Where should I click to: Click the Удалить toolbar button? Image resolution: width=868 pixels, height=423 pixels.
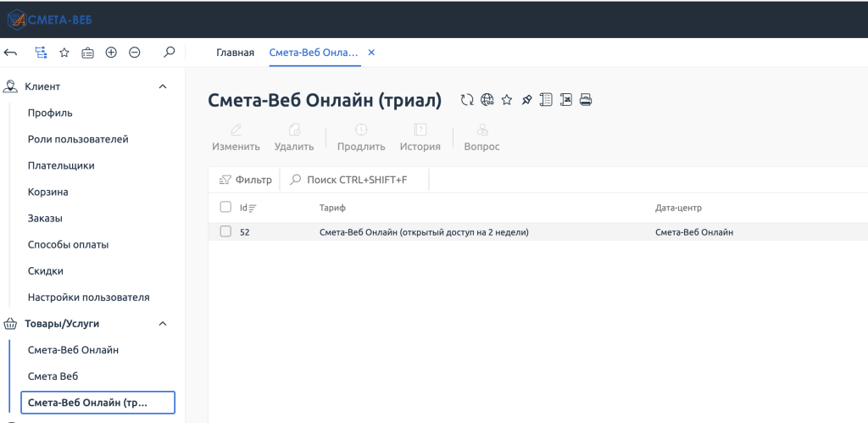pyautogui.click(x=294, y=138)
